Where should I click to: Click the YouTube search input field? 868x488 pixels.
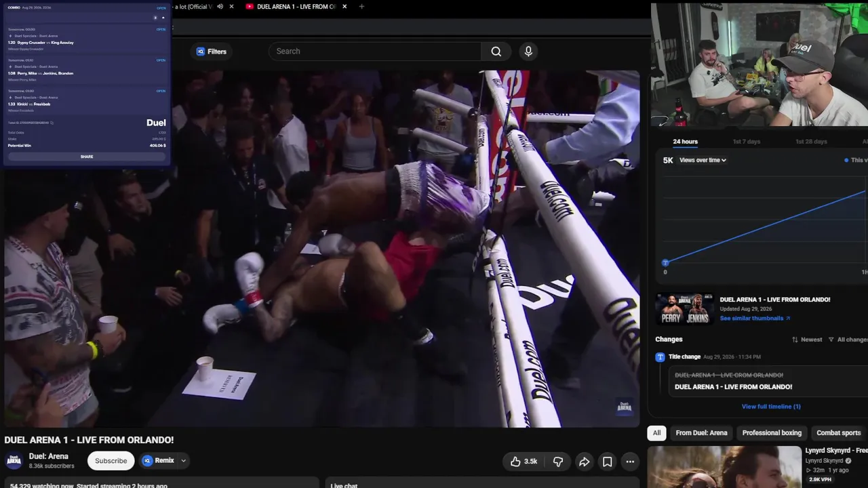[375, 52]
